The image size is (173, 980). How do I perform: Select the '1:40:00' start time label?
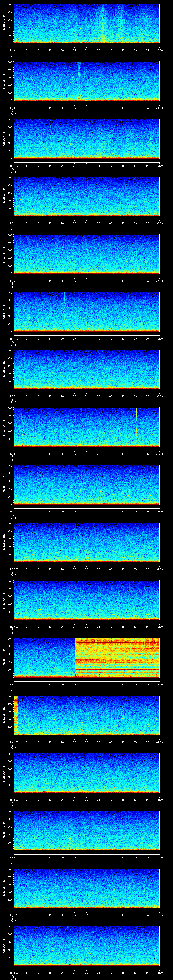(14, 684)
